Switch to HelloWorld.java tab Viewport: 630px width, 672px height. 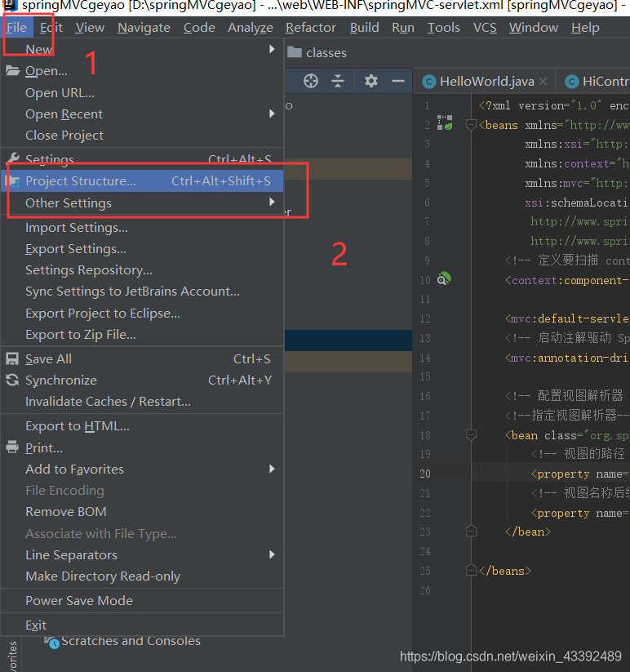coord(485,82)
